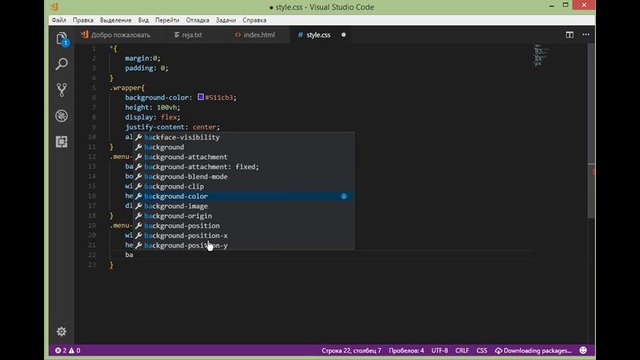Click the code minimap preview
Viewport: 640px width, 360px height.
pos(541,56)
